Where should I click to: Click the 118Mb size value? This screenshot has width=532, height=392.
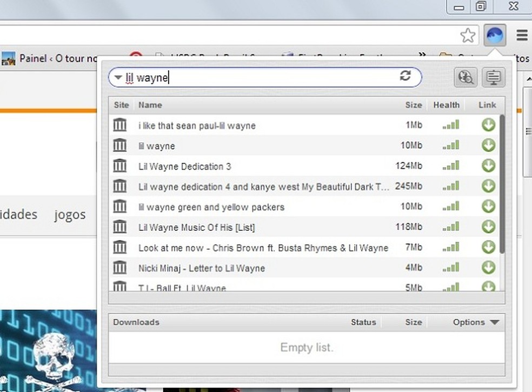click(x=409, y=227)
